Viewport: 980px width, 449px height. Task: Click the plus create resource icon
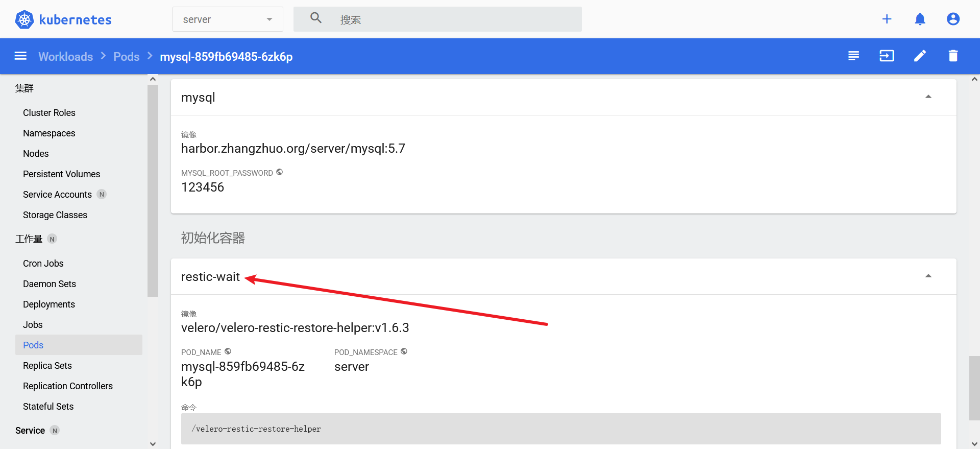(887, 19)
